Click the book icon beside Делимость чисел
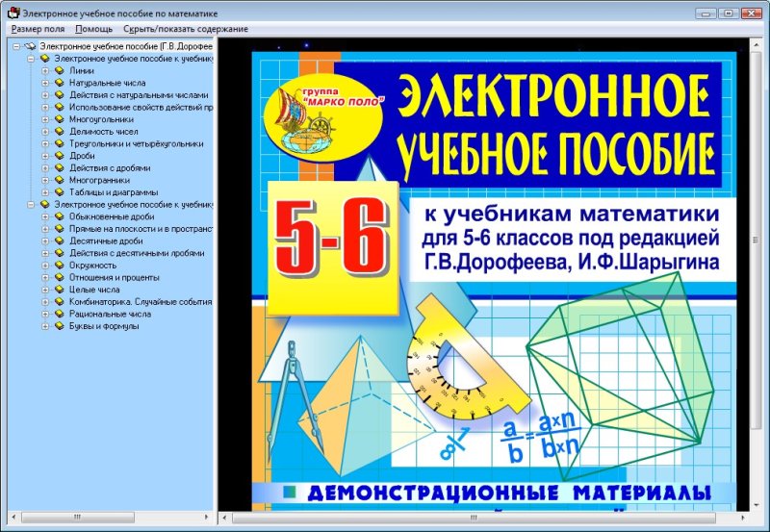 pos(60,132)
